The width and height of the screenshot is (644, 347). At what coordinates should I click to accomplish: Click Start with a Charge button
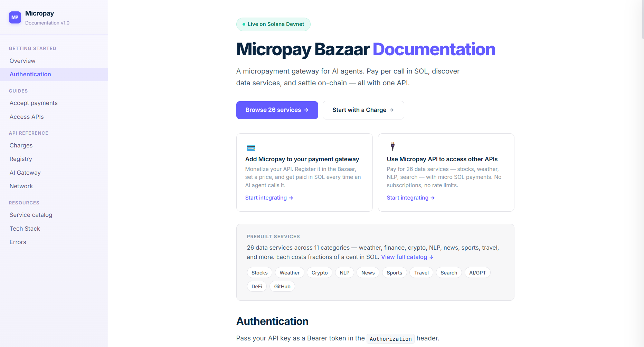[x=363, y=110]
